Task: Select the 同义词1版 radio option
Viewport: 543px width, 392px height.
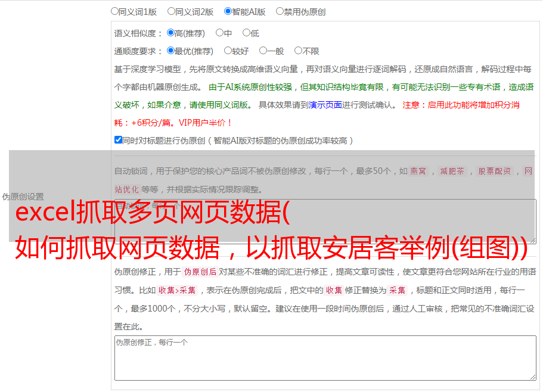Action: click(114, 11)
